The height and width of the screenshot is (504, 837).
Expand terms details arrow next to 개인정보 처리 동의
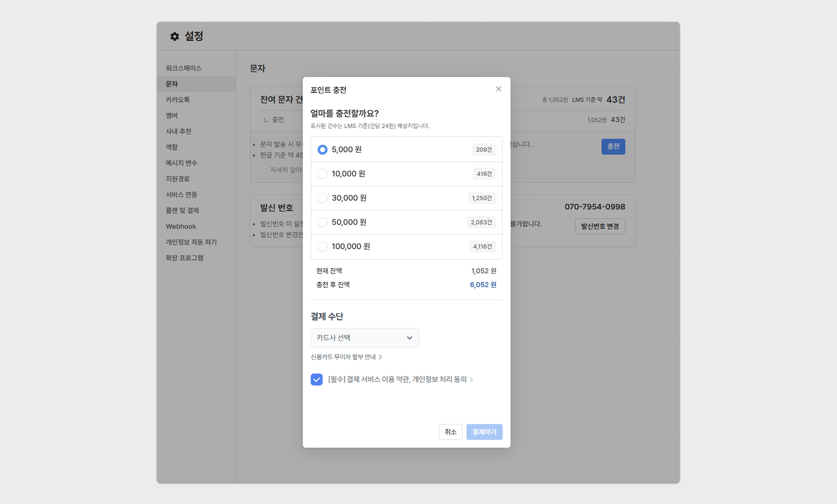471,379
